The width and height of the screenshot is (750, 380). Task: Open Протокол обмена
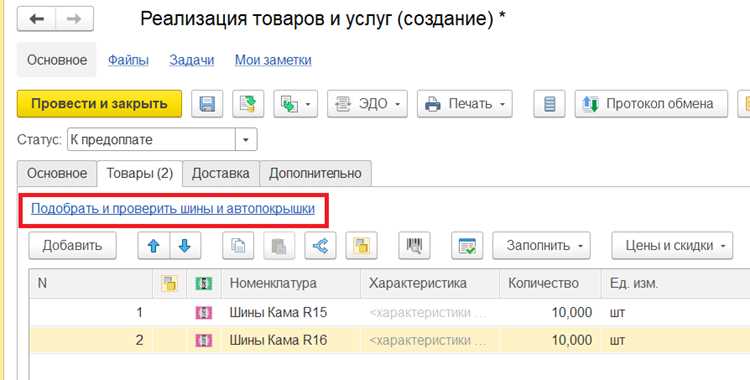coord(651,104)
